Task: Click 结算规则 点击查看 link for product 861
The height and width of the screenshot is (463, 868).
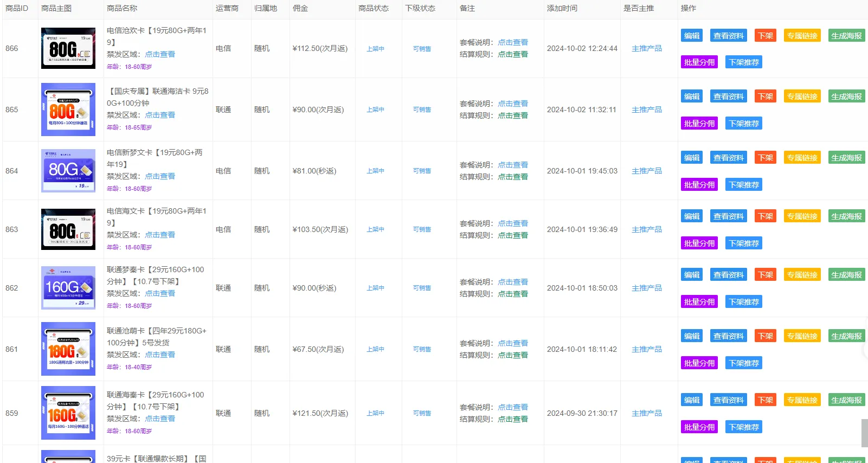Action: 513,355
